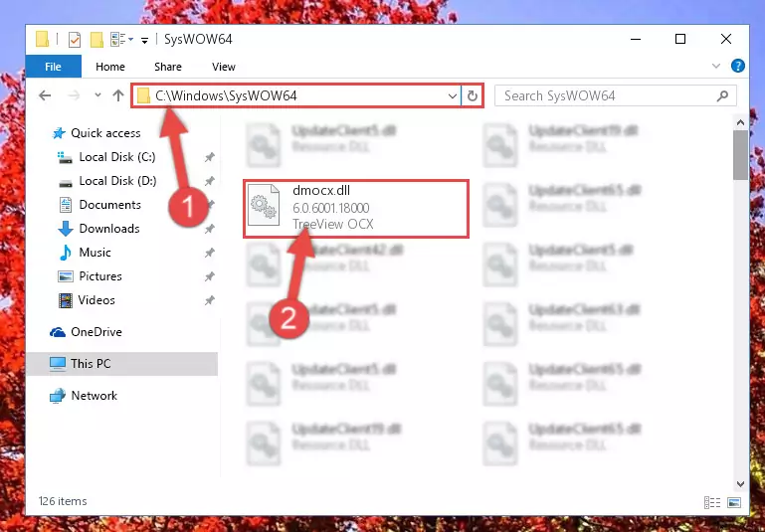The image size is (765, 532).
Task: Open Music in the sidebar
Action: 85,253
